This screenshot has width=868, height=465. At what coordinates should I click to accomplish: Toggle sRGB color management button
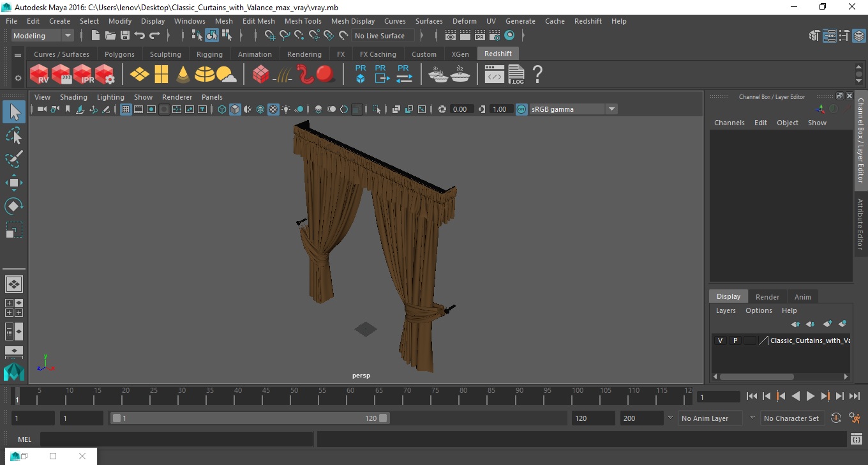[x=521, y=109]
